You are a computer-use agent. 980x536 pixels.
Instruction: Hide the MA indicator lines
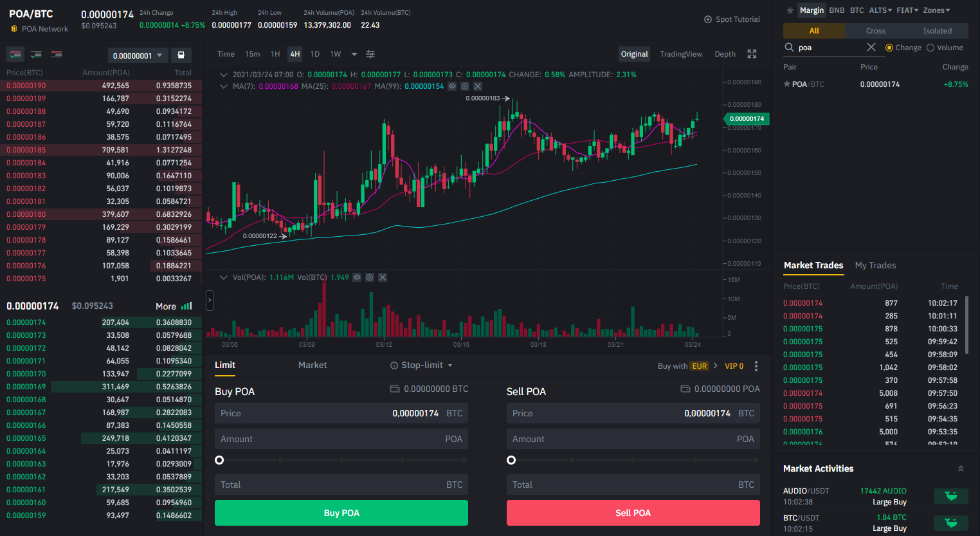tap(452, 86)
